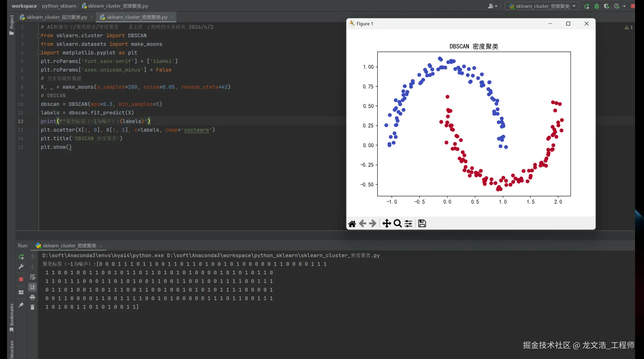
Task: Toggle the pin tab icon in Run panel
Action: [21, 305]
